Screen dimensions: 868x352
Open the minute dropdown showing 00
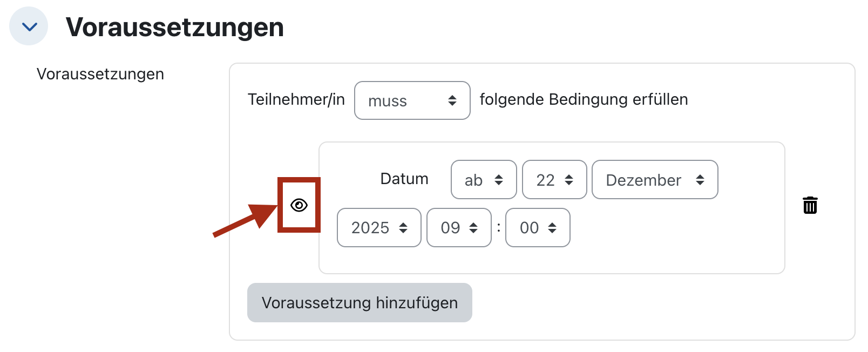pos(538,228)
